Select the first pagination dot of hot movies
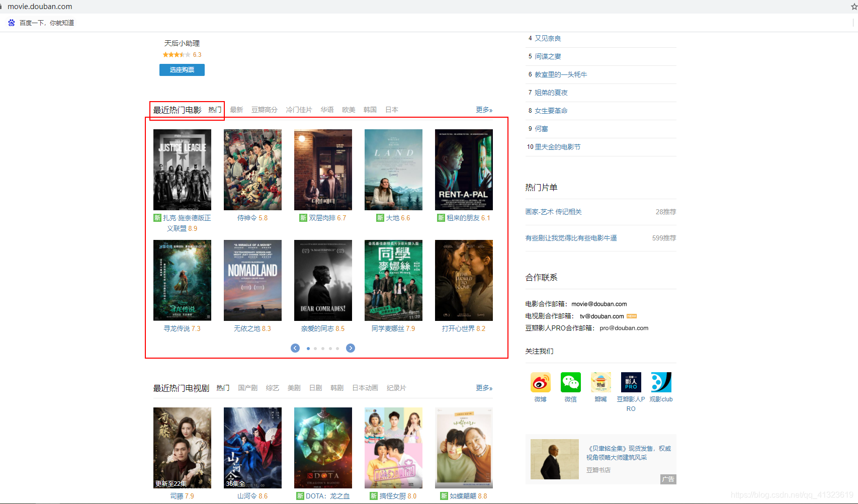858x504 pixels. [308, 348]
